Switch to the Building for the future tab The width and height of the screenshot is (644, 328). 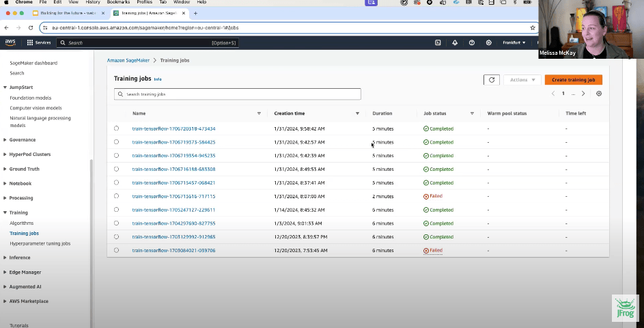68,13
